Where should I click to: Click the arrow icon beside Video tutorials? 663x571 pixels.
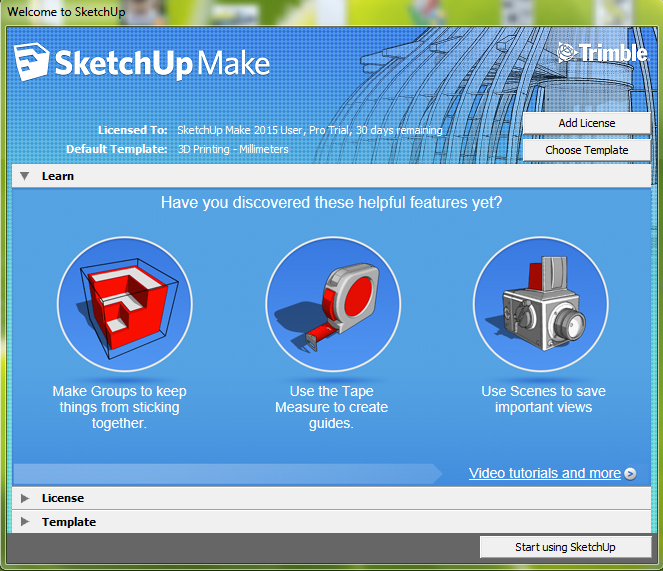point(630,474)
